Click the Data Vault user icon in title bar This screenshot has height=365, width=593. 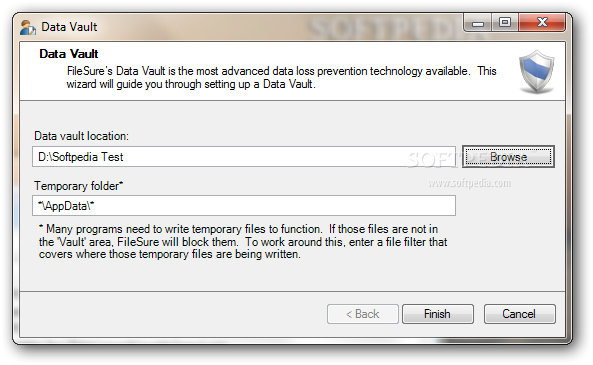pyautogui.click(x=28, y=27)
